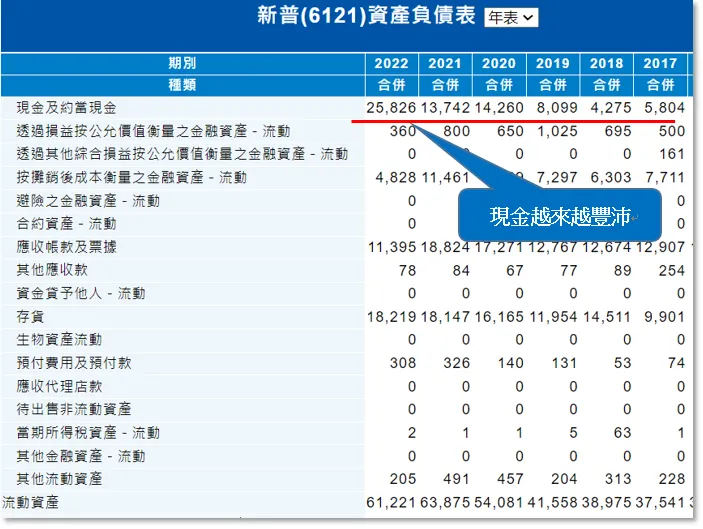Viewport: 703px width, 529px height.
Task: Select the 避險之金融資產 - 流動 row label
Action: pyautogui.click(x=88, y=201)
